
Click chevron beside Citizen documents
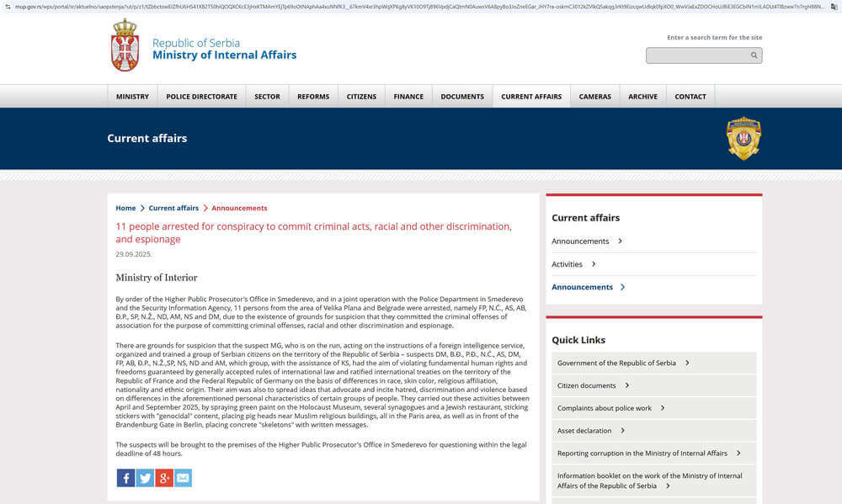pos(626,385)
